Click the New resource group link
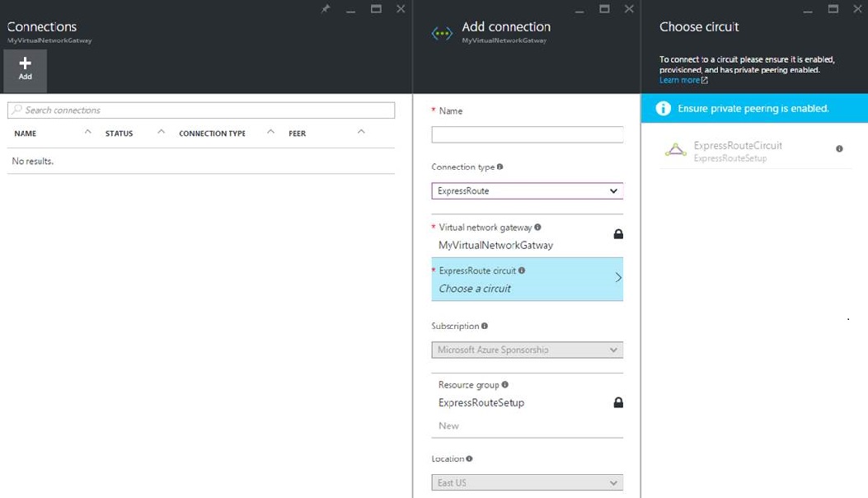 click(x=448, y=425)
